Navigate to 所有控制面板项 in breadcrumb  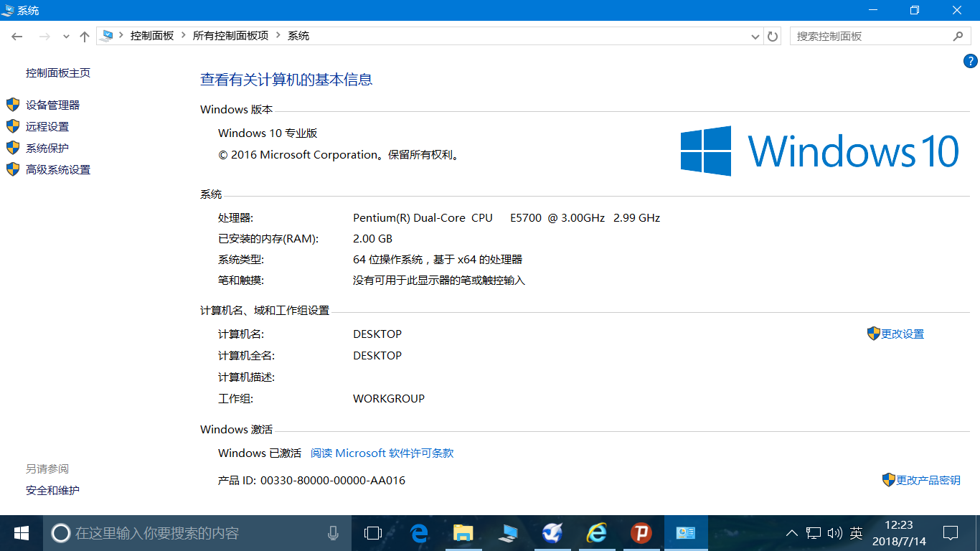[x=230, y=35]
